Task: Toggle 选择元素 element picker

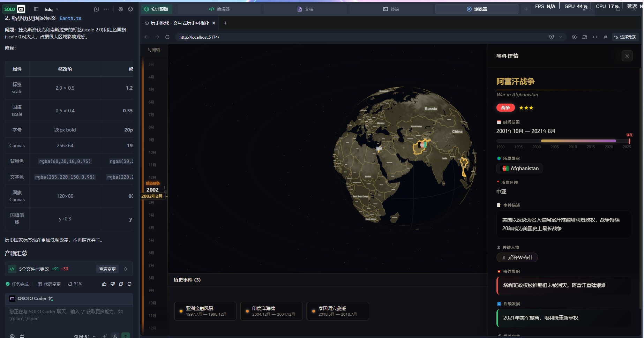Action: click(x=625, y=37)
